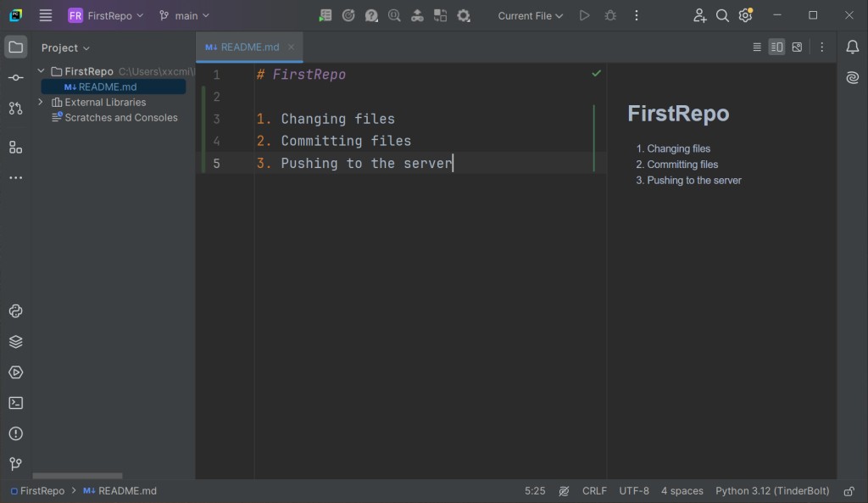Open the Git tool window
This screenshot has height=503, width=868.
(x=15, y=464)
